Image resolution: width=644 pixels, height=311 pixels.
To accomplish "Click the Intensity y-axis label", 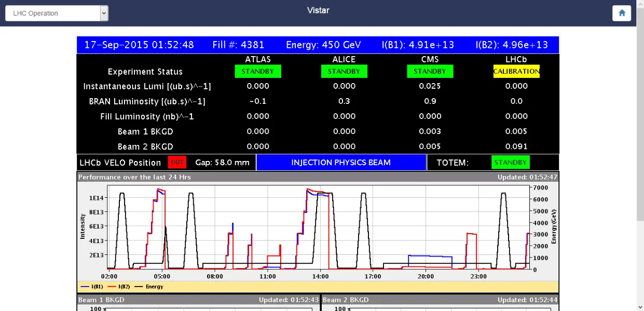I will pos(82,226).
